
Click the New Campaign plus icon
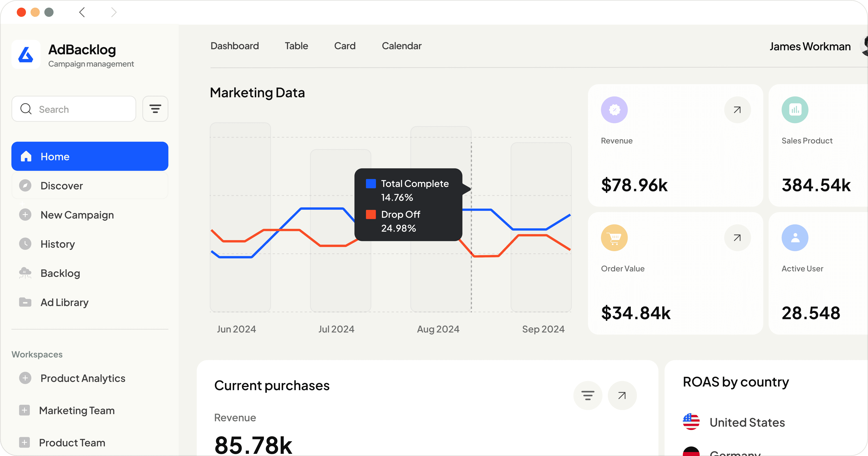(26, 214)
